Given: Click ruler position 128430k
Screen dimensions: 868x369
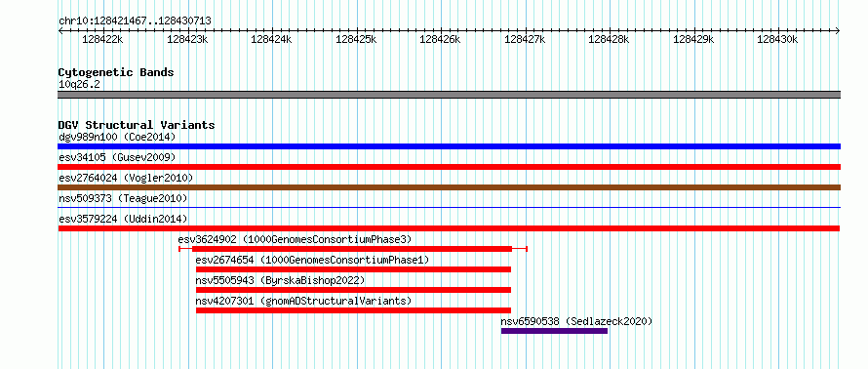Looking at the screenshot, I should pos(777,39).
